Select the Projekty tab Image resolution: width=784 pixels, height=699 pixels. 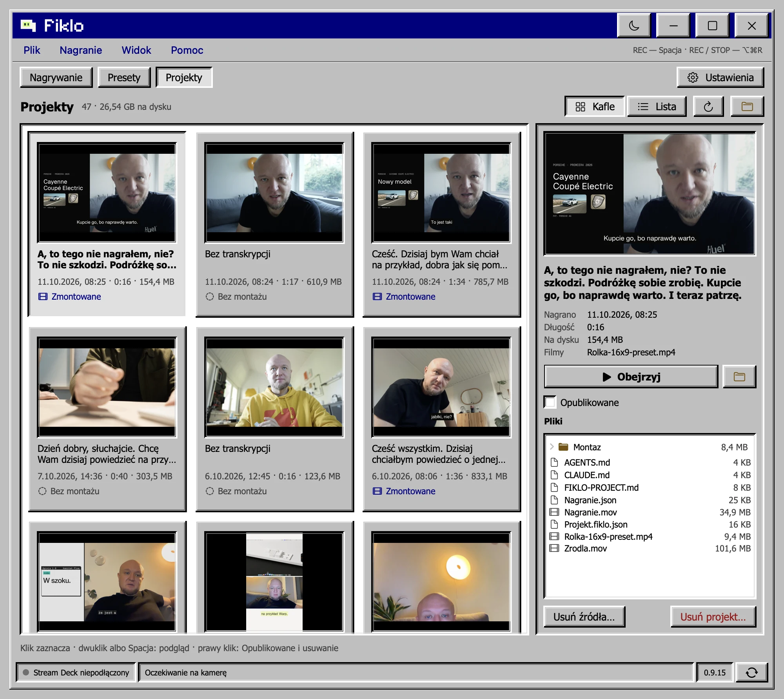(x=184, y=78)
